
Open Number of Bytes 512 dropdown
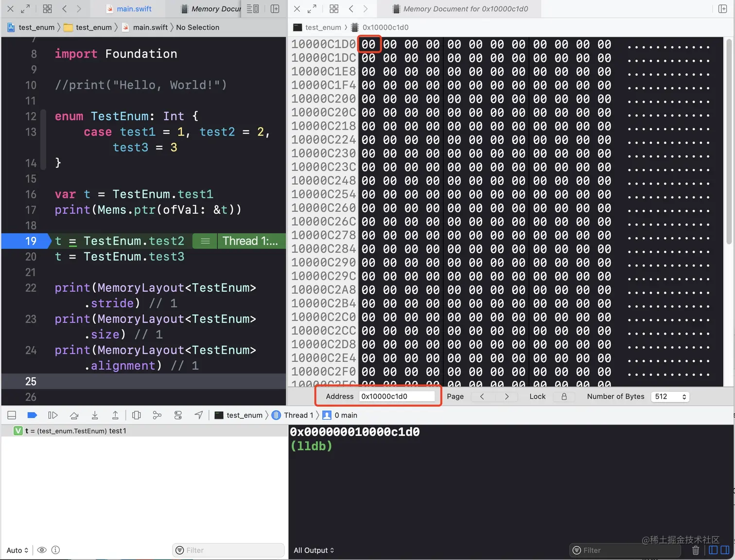(670, 396)
